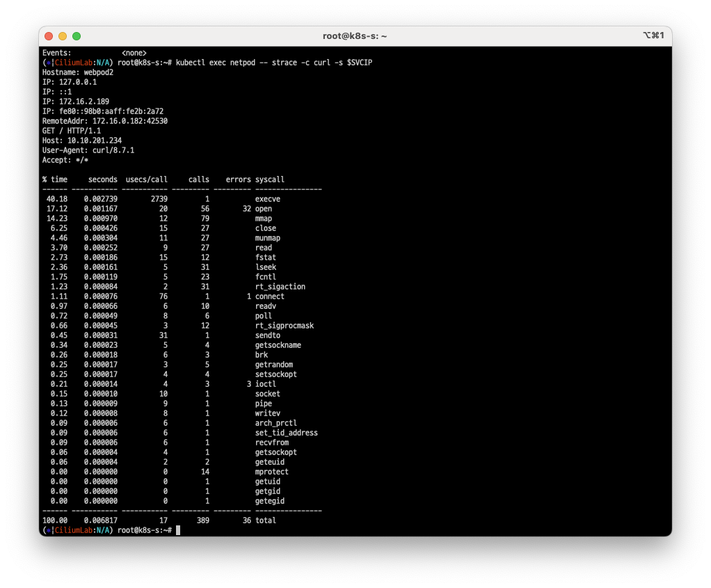
Task: Click the connect syscall name
Action: 270,296
